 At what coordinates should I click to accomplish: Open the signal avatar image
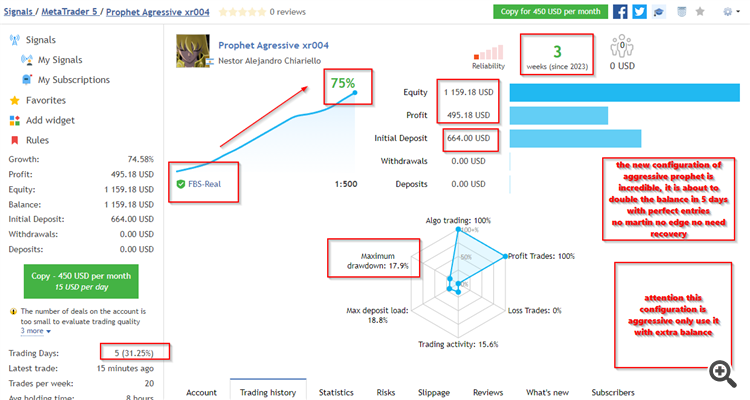(x=193, y=51)
